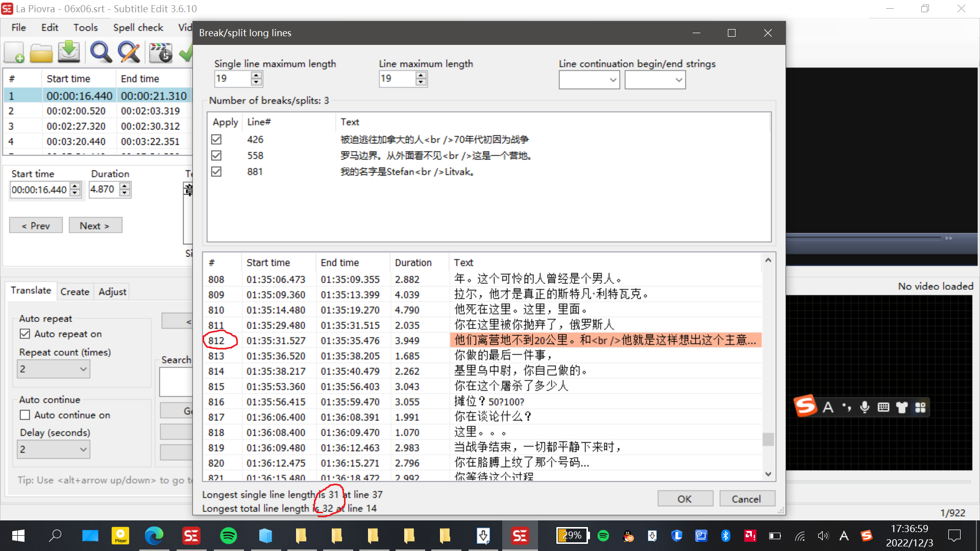The image size is (980, 551).
Task: Switch to the Create tab
Action: (x=75, y=291)
